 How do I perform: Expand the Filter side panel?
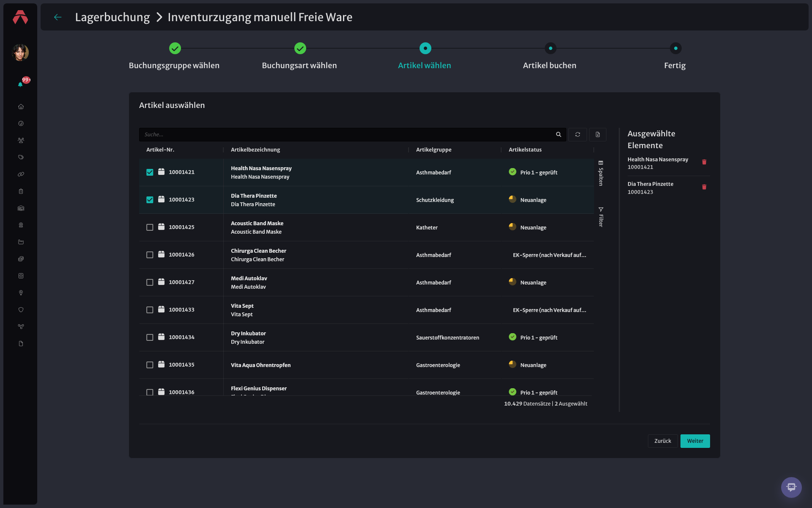point(601,217)
